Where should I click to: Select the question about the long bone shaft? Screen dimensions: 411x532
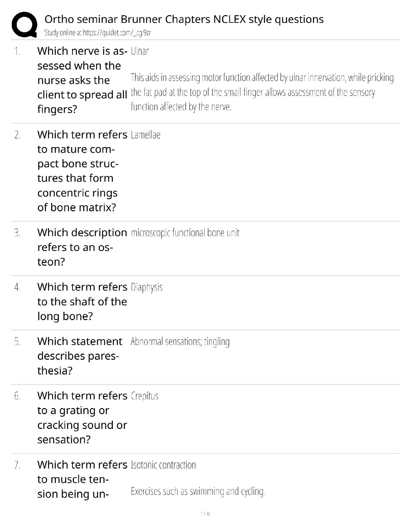tap(82, 302)
